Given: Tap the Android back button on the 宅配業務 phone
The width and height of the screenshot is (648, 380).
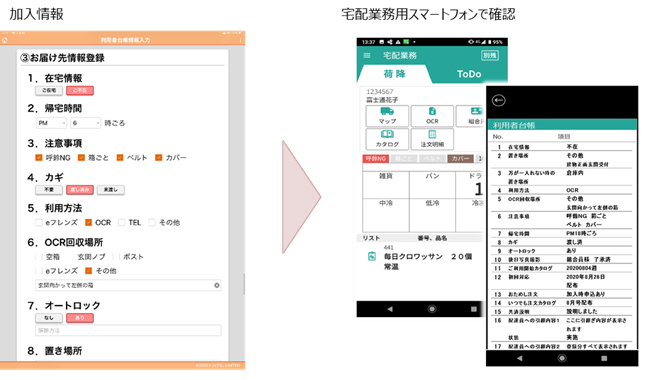Looking at the screenshot, I should pyautogui.click(x=390, y=309).
